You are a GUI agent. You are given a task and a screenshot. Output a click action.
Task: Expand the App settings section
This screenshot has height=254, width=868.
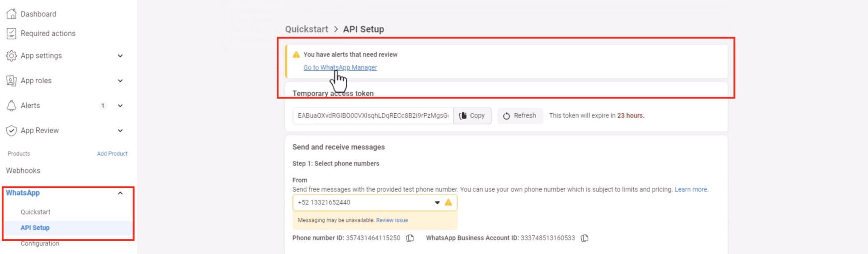pyautogui.click(x=120, y=56)
